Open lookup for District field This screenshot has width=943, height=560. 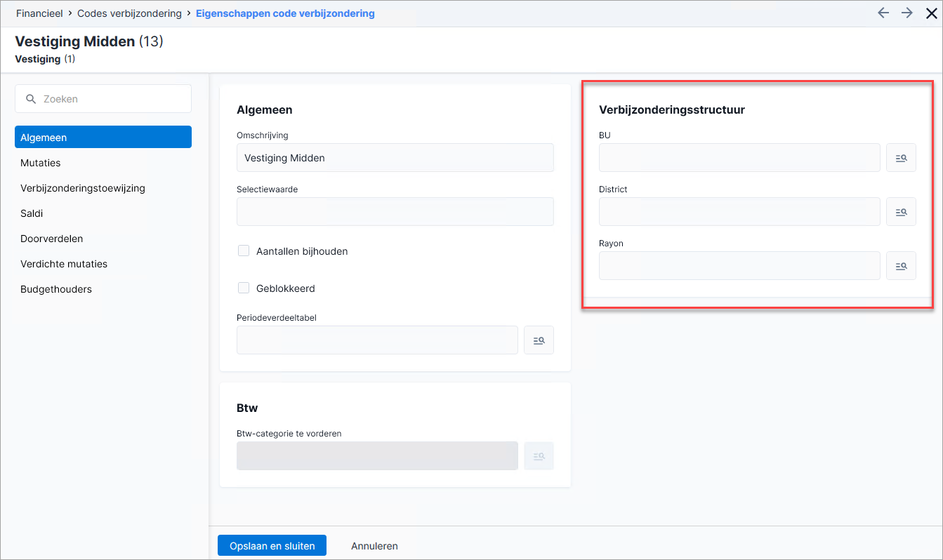click(x=901, y=212)
